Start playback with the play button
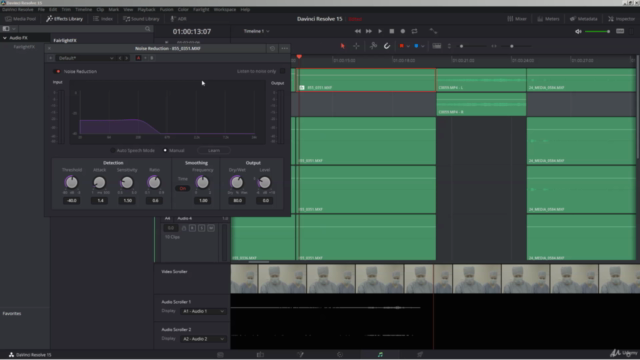640x360 pixels. tap(380, 31)
